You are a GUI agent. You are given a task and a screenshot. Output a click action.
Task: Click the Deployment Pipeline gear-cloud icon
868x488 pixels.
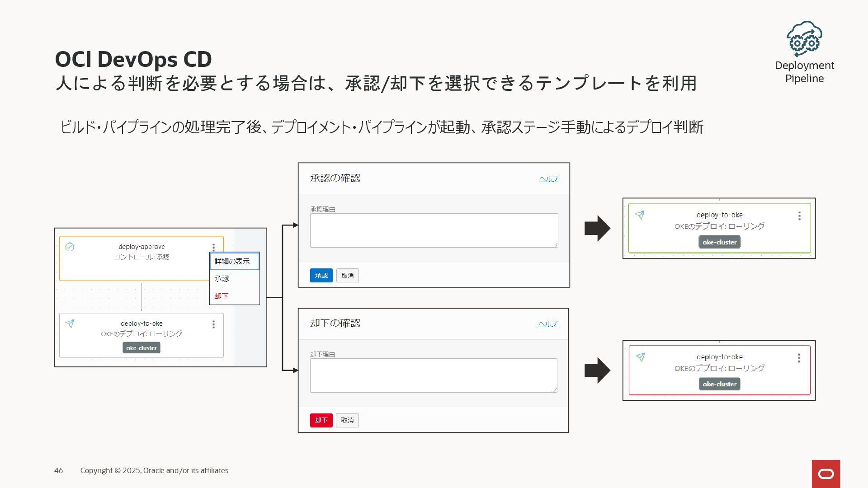coord(804,38)
